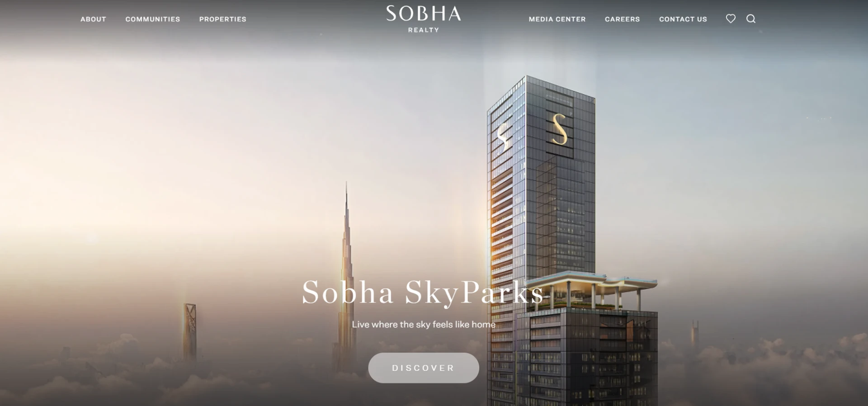Screen dimensions: 868x406
Task: Open the ABOUT menu
Action: pos(93,19)
